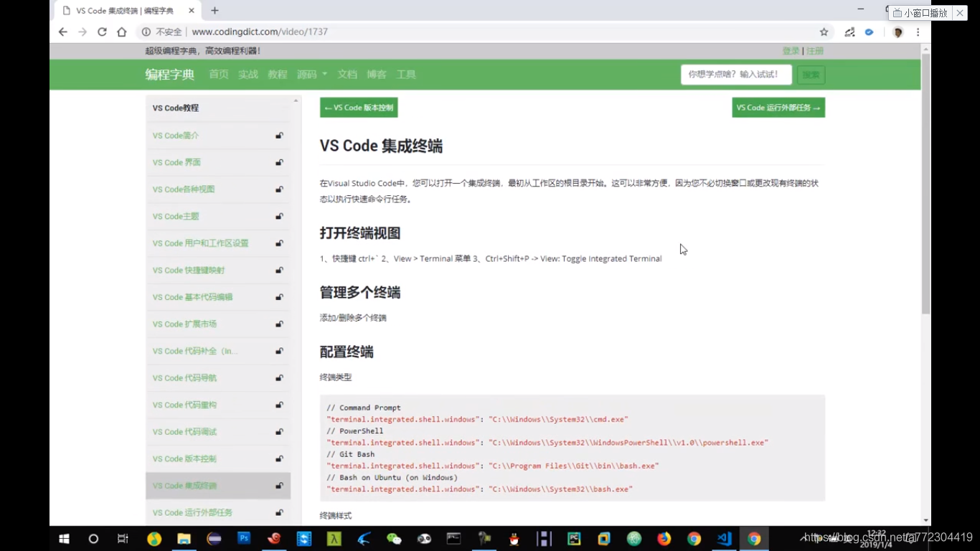Image resolution: width=980 pixels, height=551 pixels.
Task: Go to next lesson VS Code 运行外部任务 button
Action: (778, 108)
